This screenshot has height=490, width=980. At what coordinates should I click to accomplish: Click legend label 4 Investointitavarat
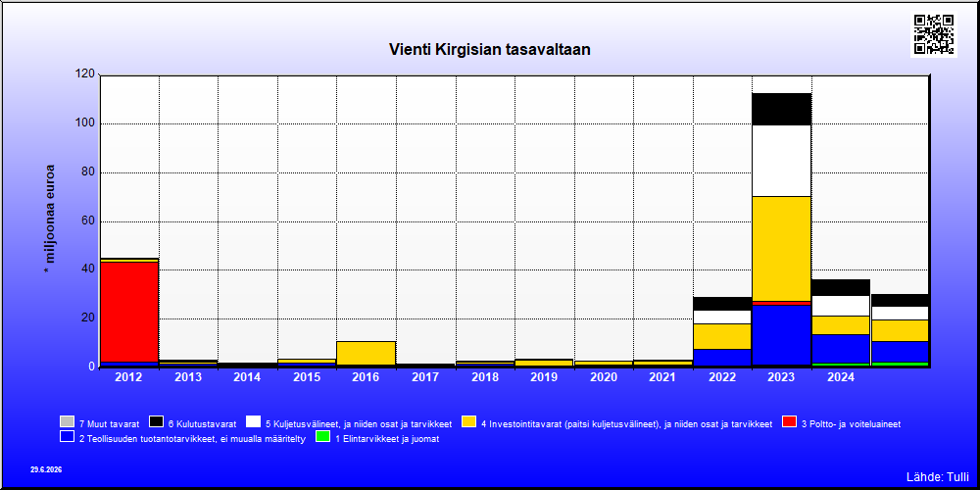627,423
